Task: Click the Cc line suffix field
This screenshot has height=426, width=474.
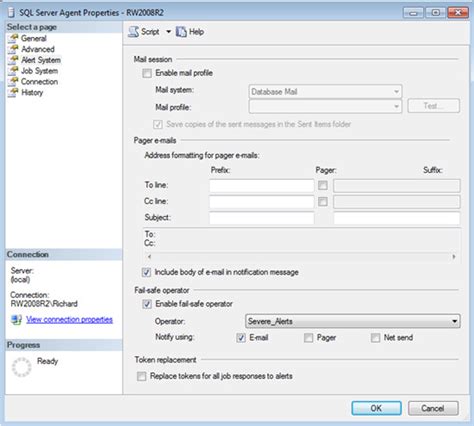Action: point(397,202)
